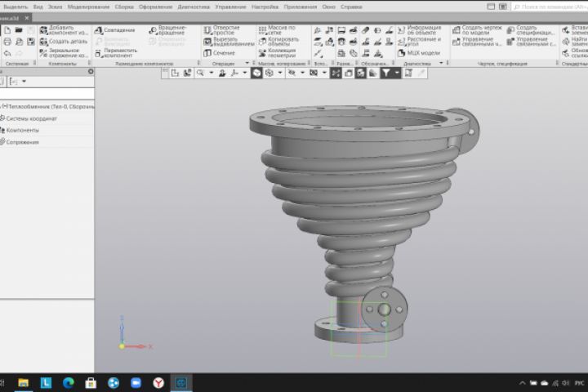Open Microsoft Edge from taskbar
The image size is (588, 392).
(69, 383)
